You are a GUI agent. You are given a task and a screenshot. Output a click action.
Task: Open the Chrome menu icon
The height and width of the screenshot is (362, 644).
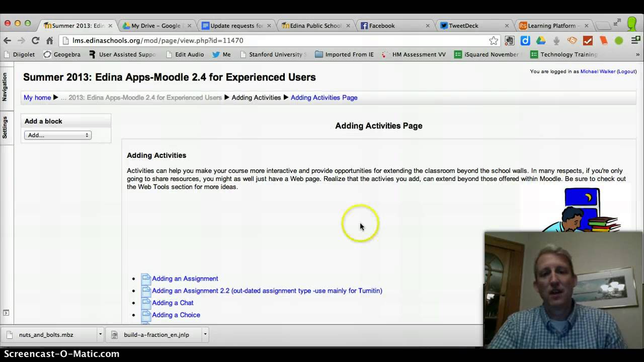point(634,41)
